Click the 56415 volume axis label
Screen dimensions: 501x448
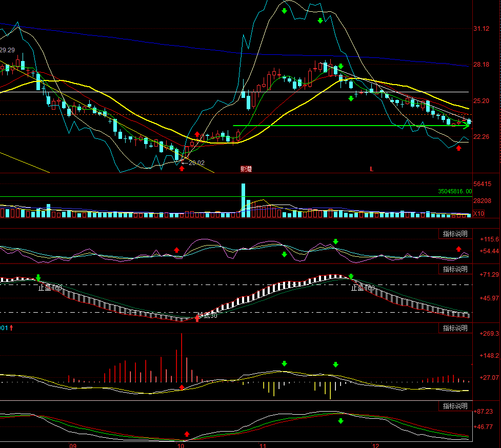(482, 184)
